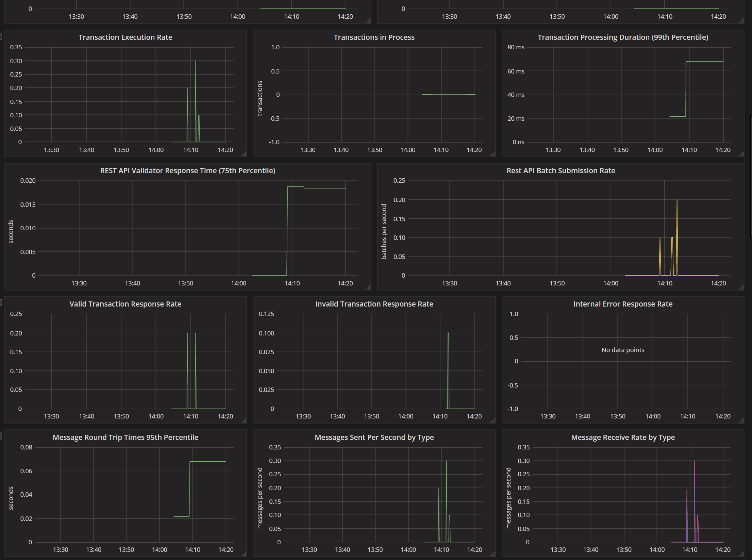Open Invalid Transaction Response Rate title menu
Image resolution: width=752 pixels, height=560 pixels.
pyautogui.click(x=374, y=304)
